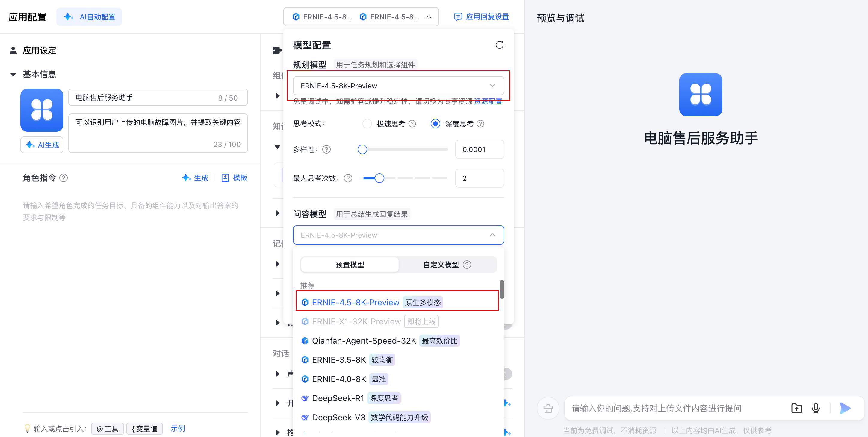Viewport: 868px width, 437px height.
Task: Collapse the 基本信息 section
Action: click(13, 75)
